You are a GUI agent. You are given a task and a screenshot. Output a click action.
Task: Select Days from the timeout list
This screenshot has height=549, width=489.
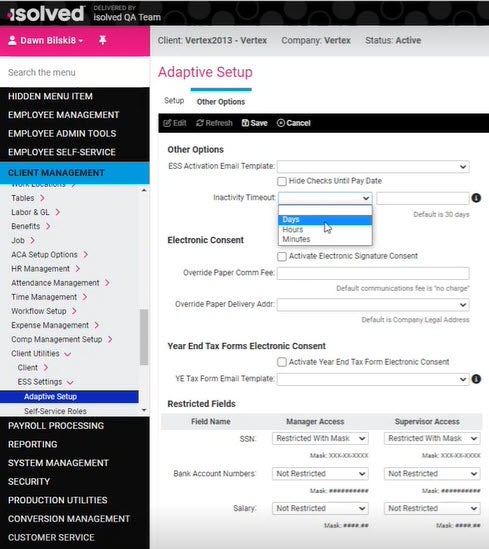click(x=325, y=220)
